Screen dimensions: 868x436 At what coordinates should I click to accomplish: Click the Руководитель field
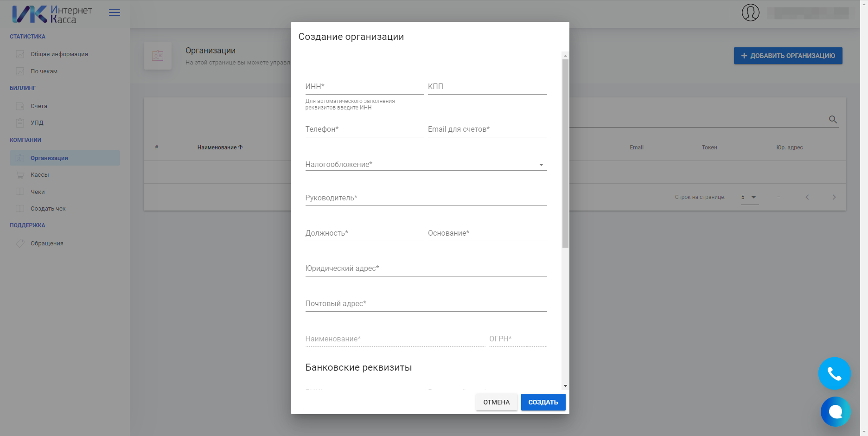coord(426,198)
